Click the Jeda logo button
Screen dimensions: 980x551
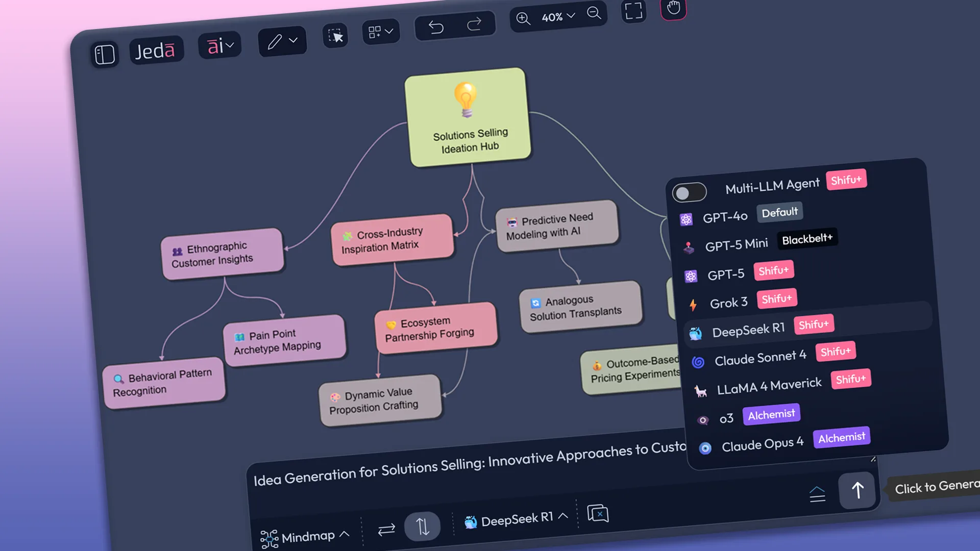click(x=156, y=49)
